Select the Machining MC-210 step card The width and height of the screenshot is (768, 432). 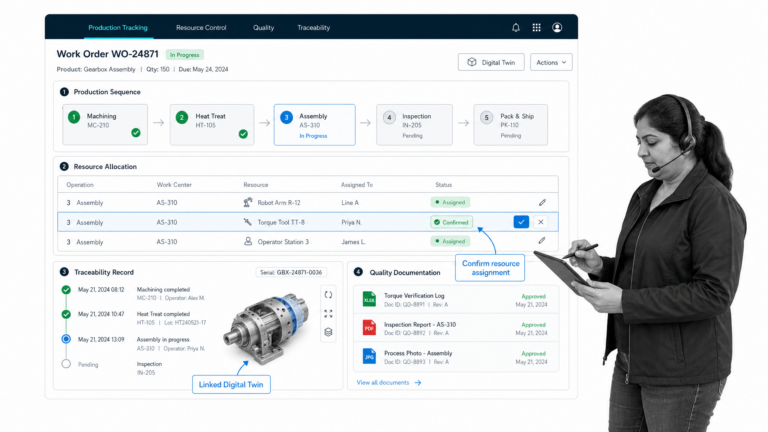[x=105, y=124]
